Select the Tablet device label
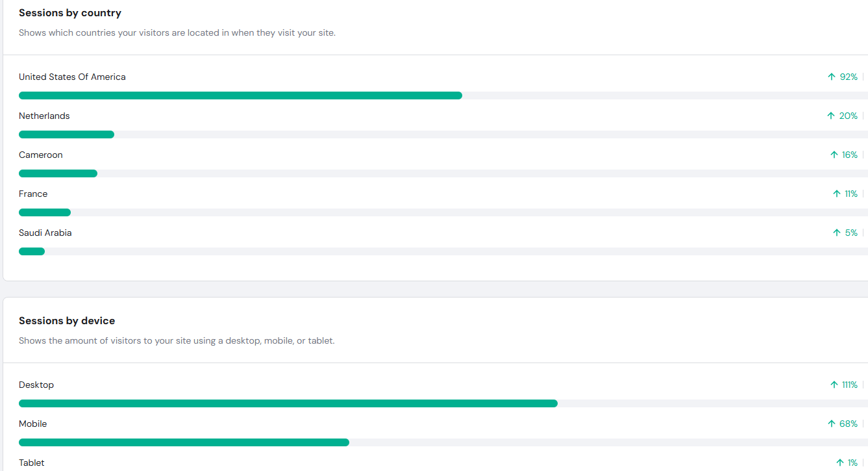This screenshot has width=868, height=471. (32, 463)
